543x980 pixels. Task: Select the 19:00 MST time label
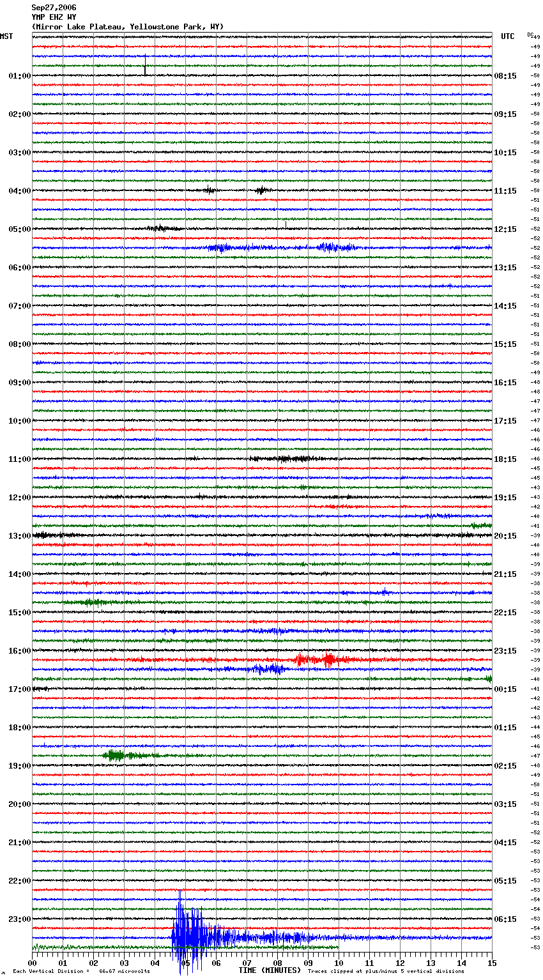tap(20, 766)
